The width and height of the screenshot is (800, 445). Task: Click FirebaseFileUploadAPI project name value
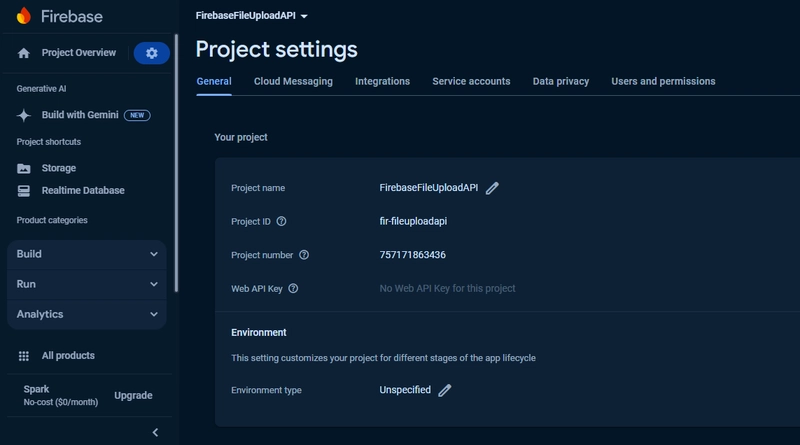pos(429,188)
